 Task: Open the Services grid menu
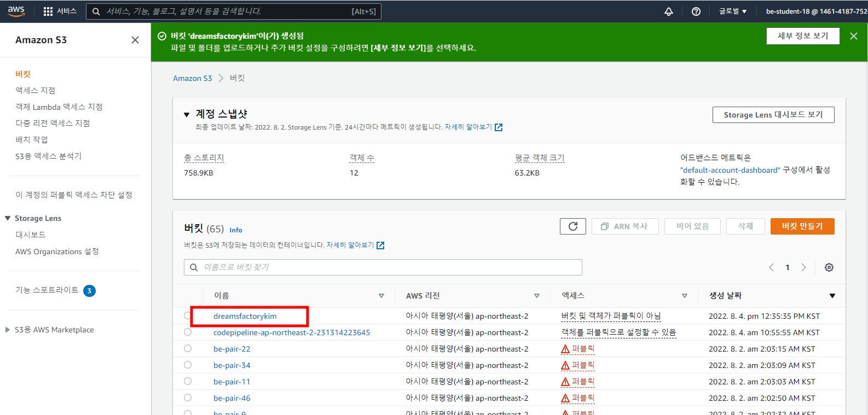click(60, 11)
